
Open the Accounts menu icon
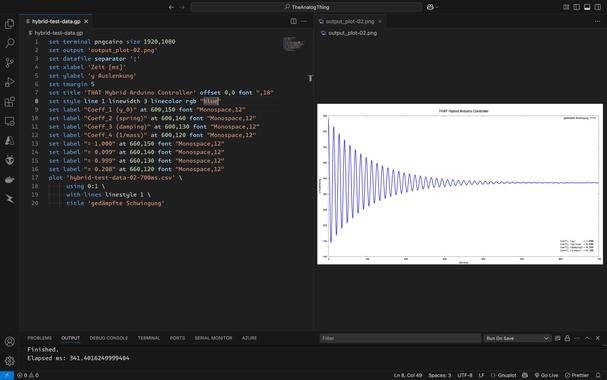pos(9,342)
